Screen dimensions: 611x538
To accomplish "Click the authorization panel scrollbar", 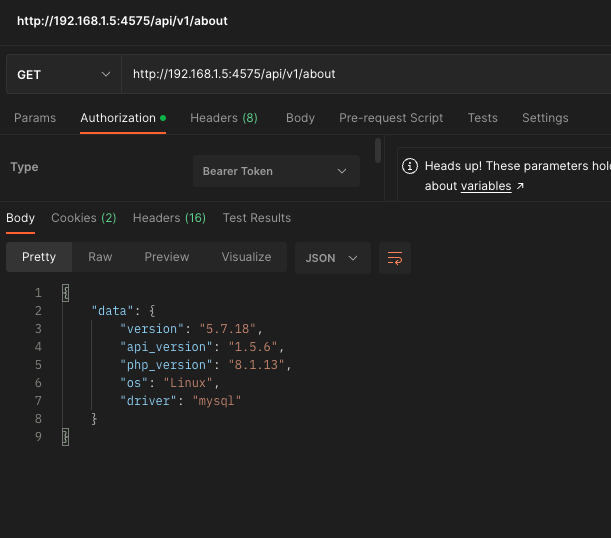I will 378,150.
